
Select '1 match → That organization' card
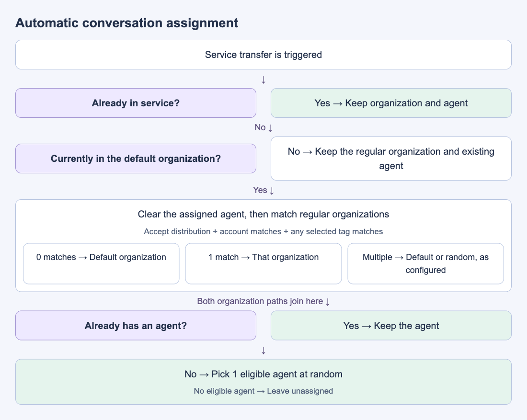[263, 264]
